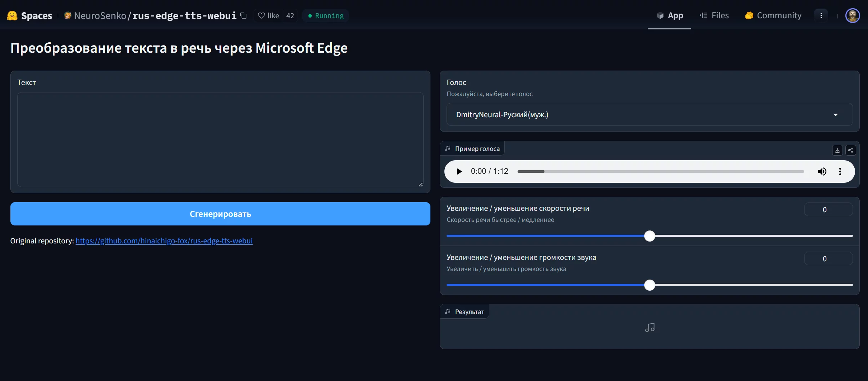Click 'Увеличить / уменьшить громкость звука' hint

(x=506, y=269)
